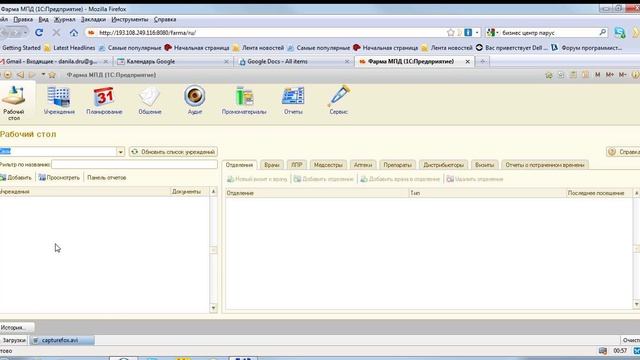Open the Справка menu

pyautogui.click(x=165, y=19)
